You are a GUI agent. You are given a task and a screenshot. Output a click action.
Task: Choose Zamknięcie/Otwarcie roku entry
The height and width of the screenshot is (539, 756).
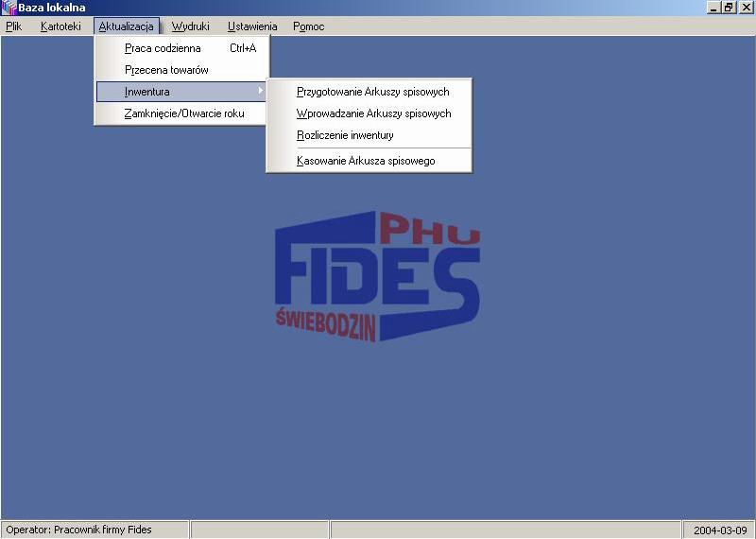coord(181,113)
